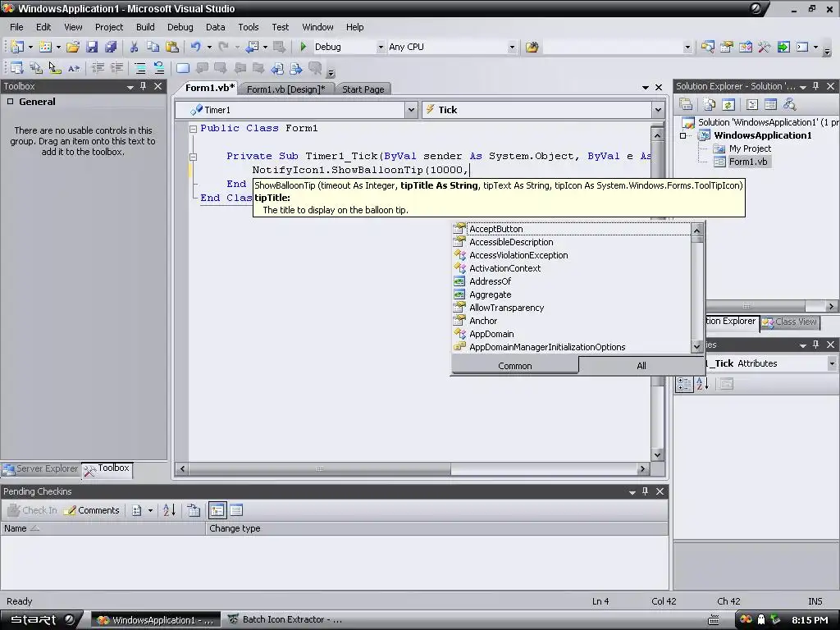Open the File menu

16,27
